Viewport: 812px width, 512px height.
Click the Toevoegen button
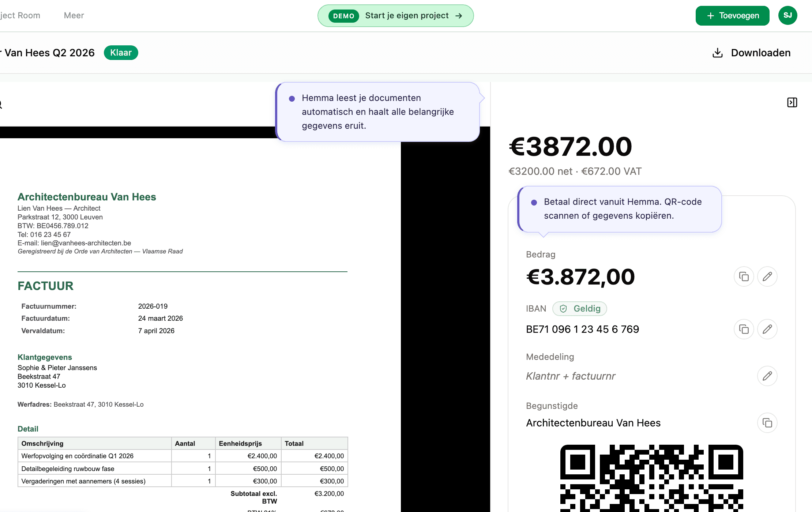tap(732, 16)
